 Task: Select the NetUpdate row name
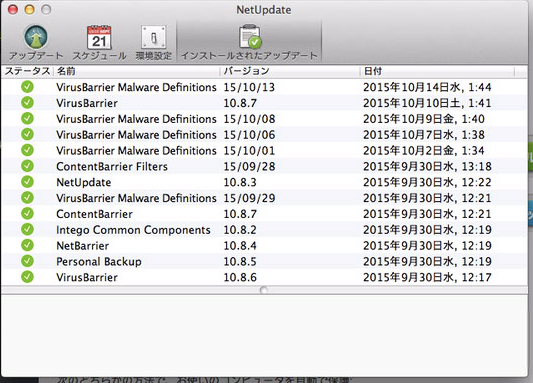(x=84, y=182)
